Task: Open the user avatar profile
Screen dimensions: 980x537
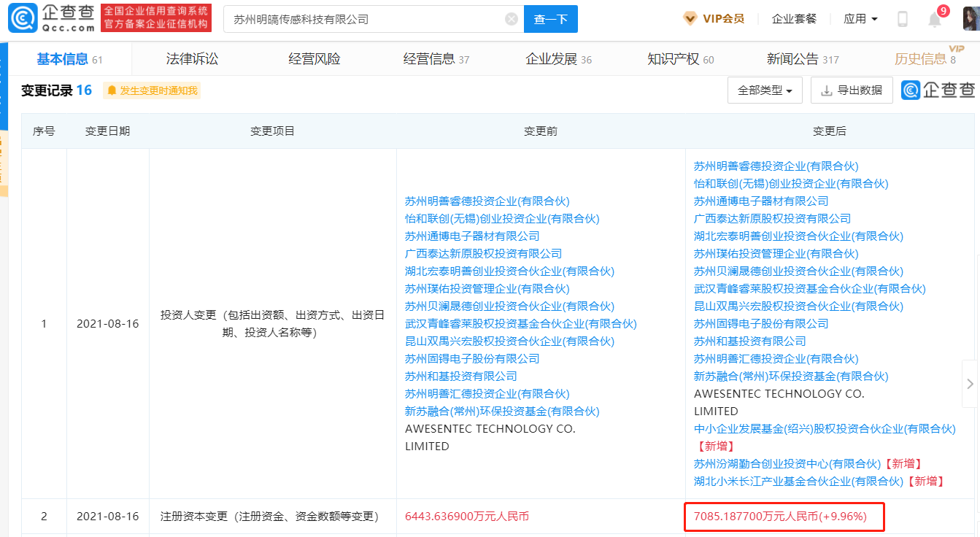Action: 971,19
